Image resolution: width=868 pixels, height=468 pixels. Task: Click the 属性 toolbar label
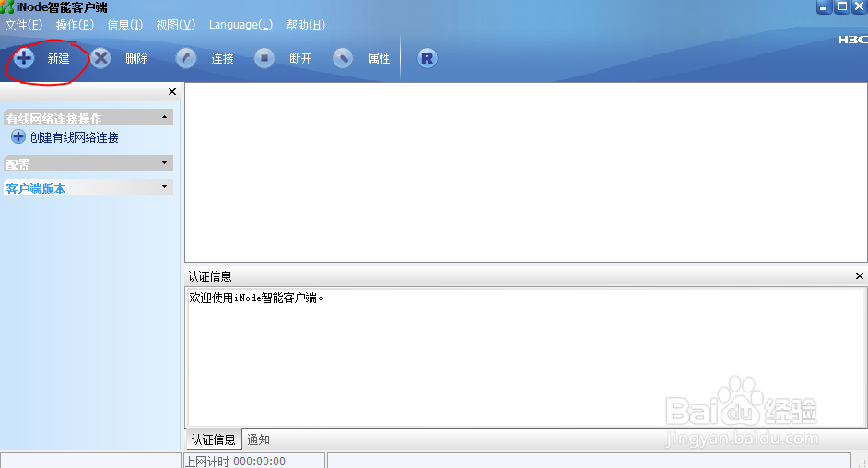click(380, 59)
